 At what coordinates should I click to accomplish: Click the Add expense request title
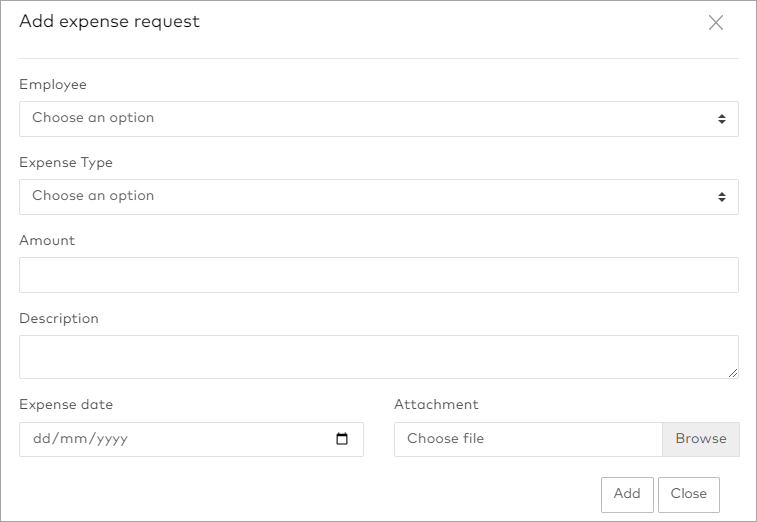click(x=109, y=22)
